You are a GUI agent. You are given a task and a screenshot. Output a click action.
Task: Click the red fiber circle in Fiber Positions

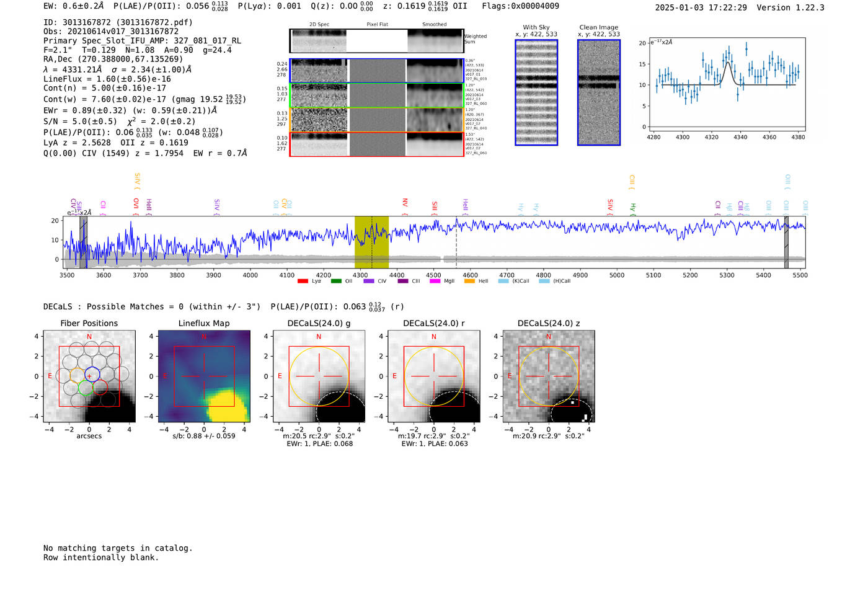(x=100, y=388)
